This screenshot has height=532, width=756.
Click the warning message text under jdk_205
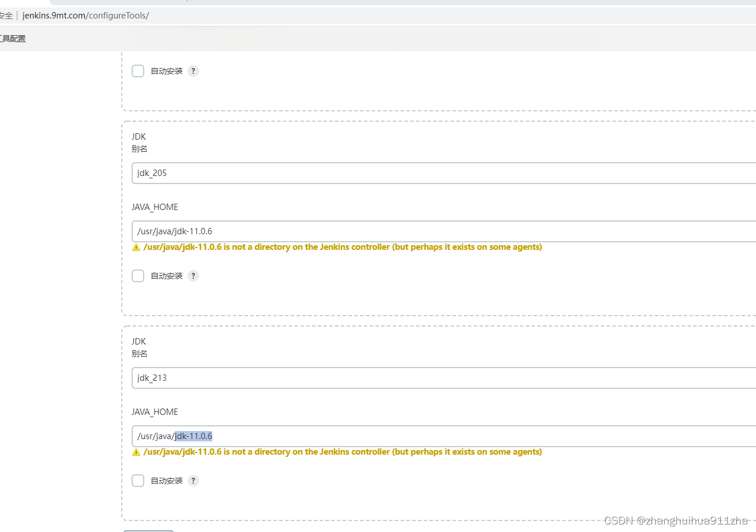[339, 247]
